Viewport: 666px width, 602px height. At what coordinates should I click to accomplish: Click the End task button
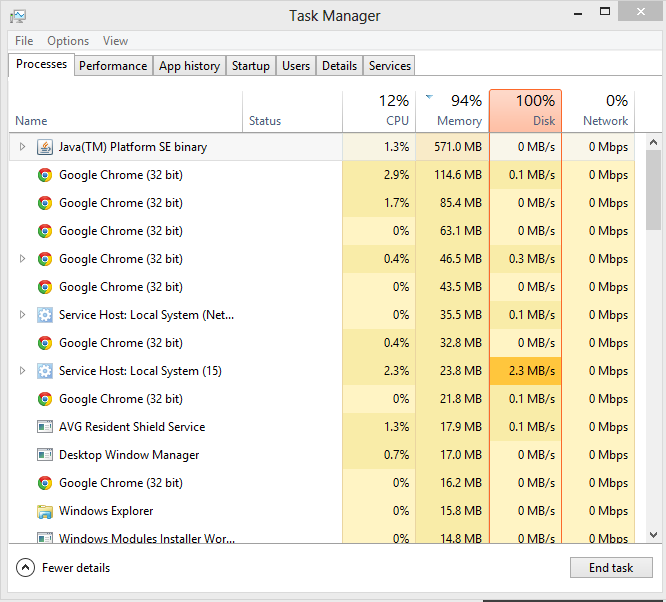(611, 568)
